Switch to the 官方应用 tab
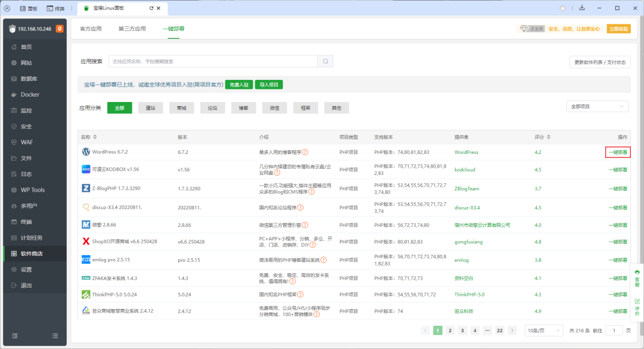Image resolution: width=644 pixels, height=349 pixels. pos(90,28)
